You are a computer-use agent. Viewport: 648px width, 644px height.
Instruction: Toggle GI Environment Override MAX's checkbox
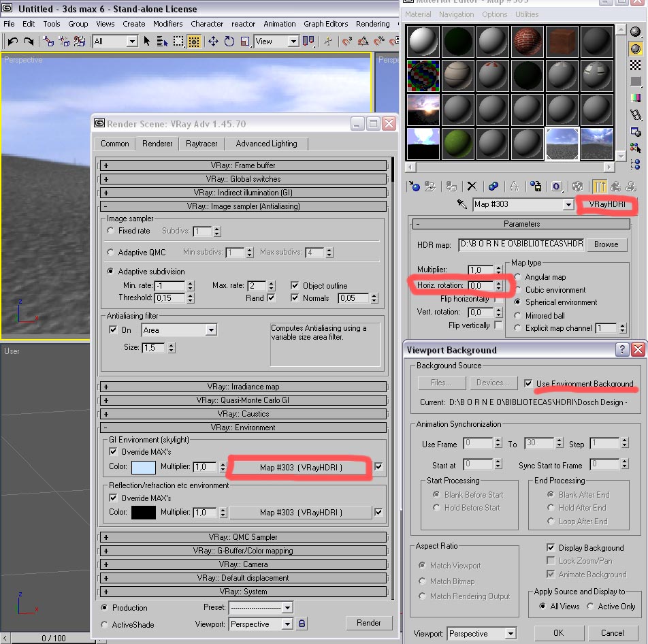(x=113, y=452)
